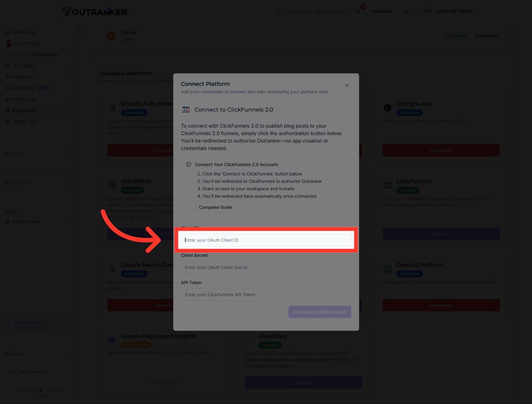This screenshot has height=404, width=532.
Task: Click the Outranker logo
Action: coord(94,11)
